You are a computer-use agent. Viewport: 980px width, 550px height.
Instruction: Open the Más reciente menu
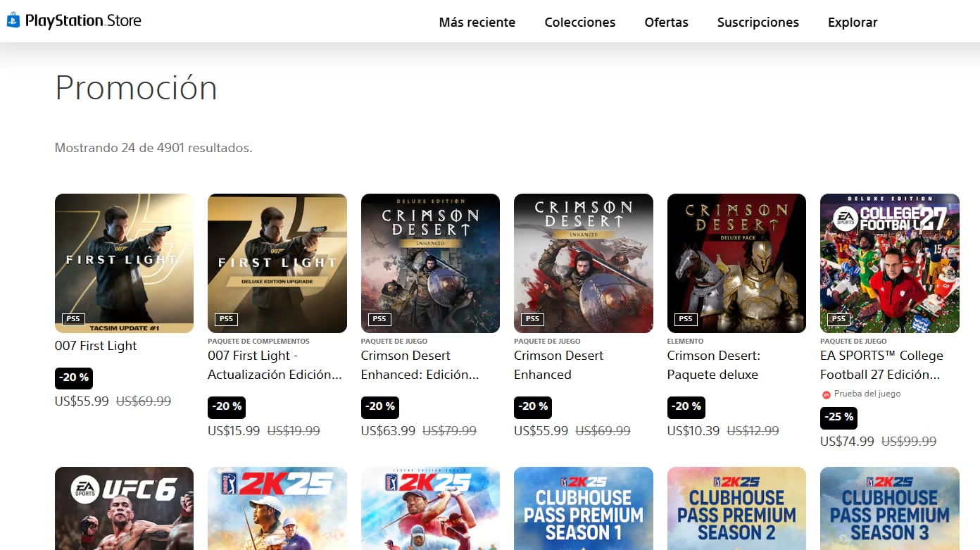(x=477, y=22)
